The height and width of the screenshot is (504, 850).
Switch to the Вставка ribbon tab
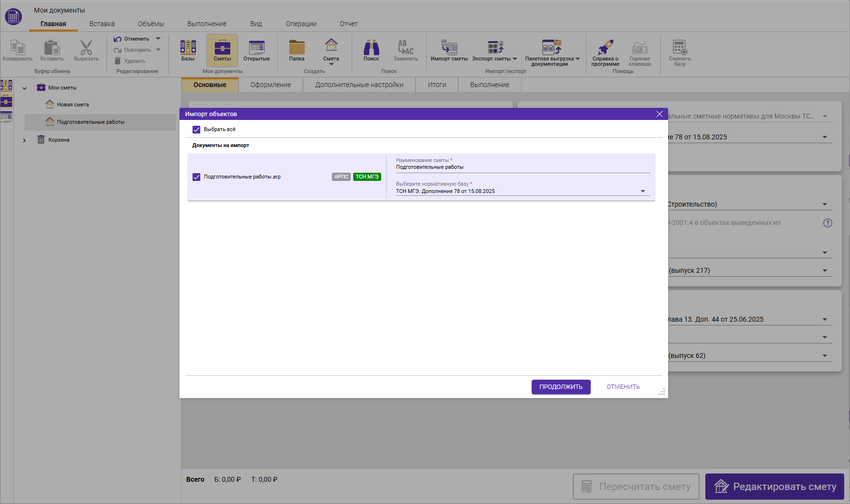point(102,24)
